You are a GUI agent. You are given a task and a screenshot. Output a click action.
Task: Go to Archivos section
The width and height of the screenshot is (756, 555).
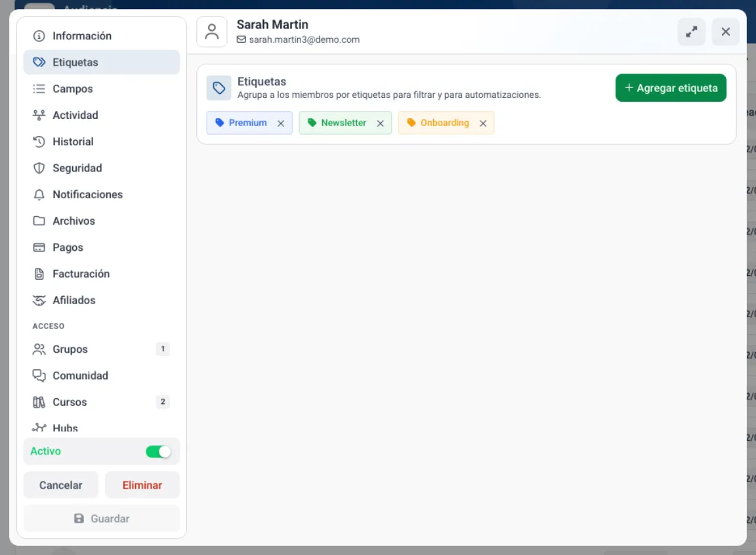pos(101,221)
